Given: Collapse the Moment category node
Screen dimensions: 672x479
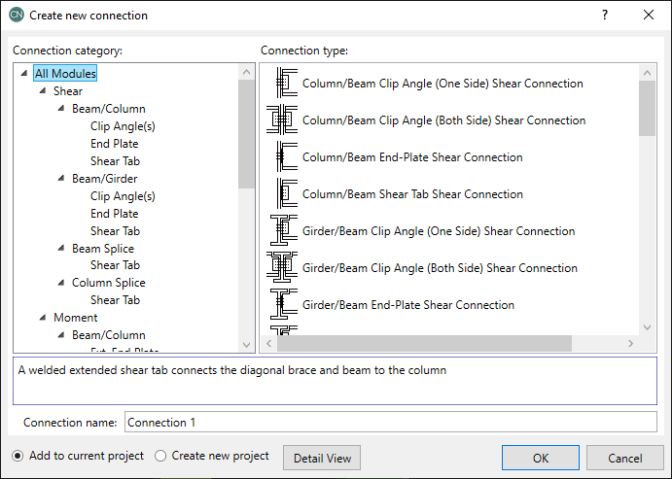Looking at the screenshot, I should pos(42,318).
